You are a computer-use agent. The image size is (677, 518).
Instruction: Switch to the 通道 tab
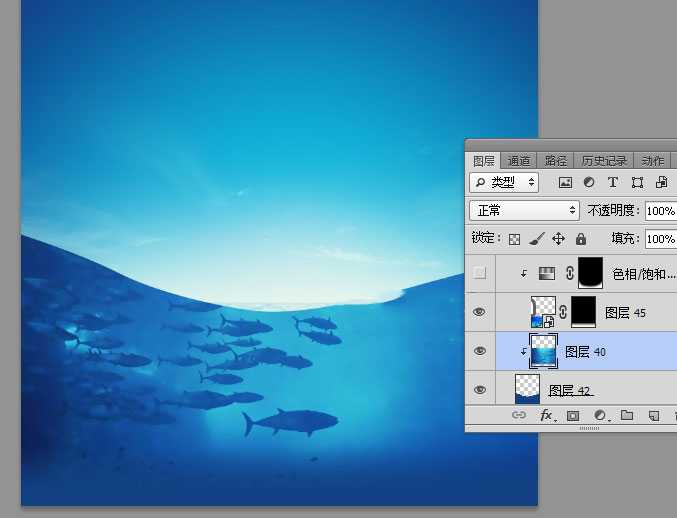[519, 160]
